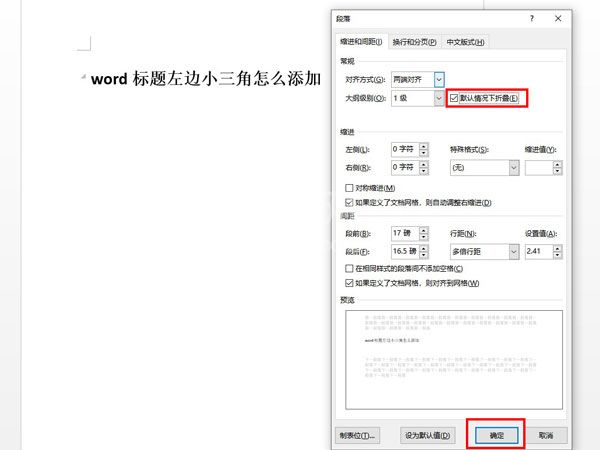Click the 设置值 input showing 2.41
This screenshot has width=600, height=450.
539,251
